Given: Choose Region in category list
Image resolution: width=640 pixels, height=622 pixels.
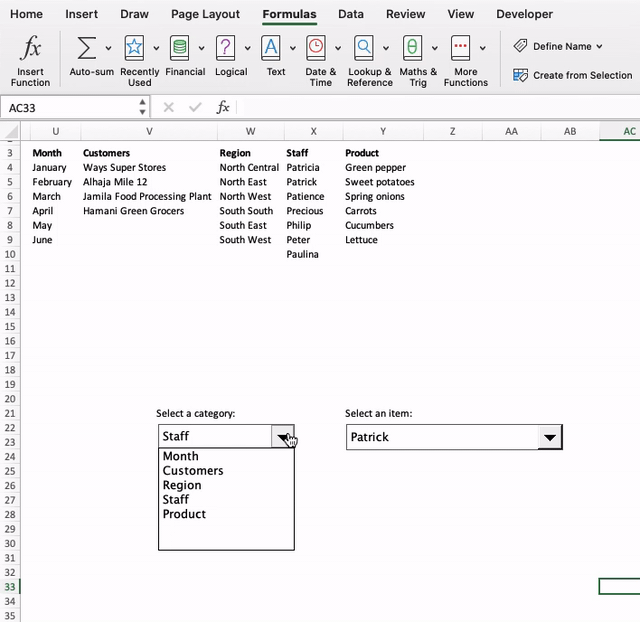Looking at the screenshot, I should pos(226,485).
